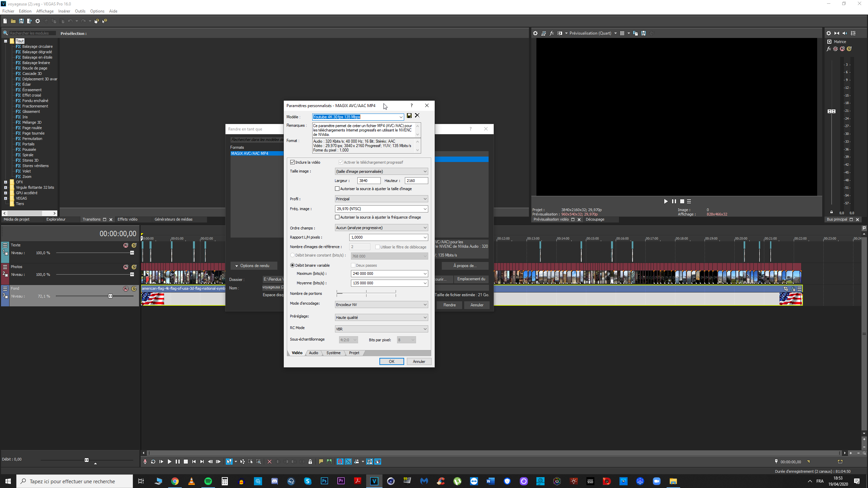Save the Youtube 4K render template
868x488 pixels.
[x=409, y=116]
